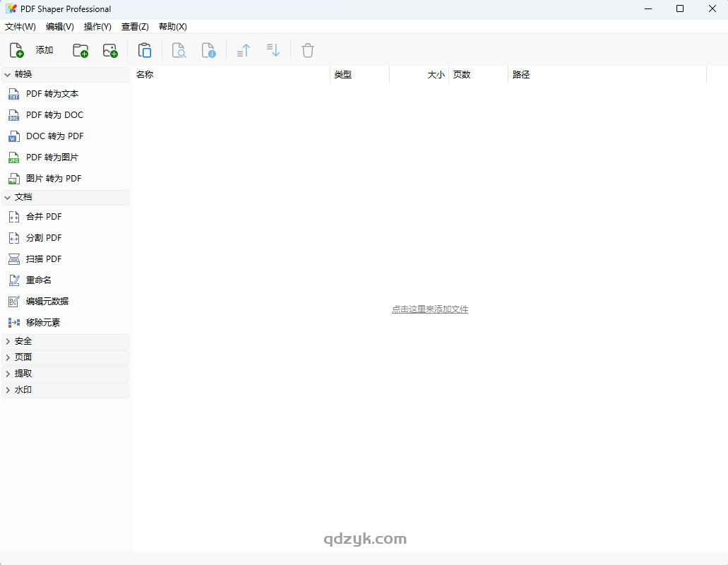Click the sort ascending icon
The width and height of the screenshot is (728, 565).
[x=243, y=49]
